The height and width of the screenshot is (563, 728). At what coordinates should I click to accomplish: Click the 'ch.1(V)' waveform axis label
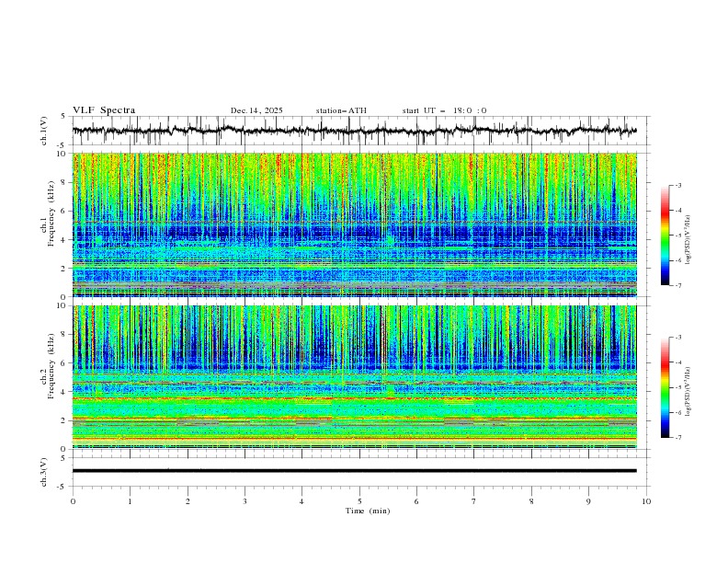pos(44,131)
